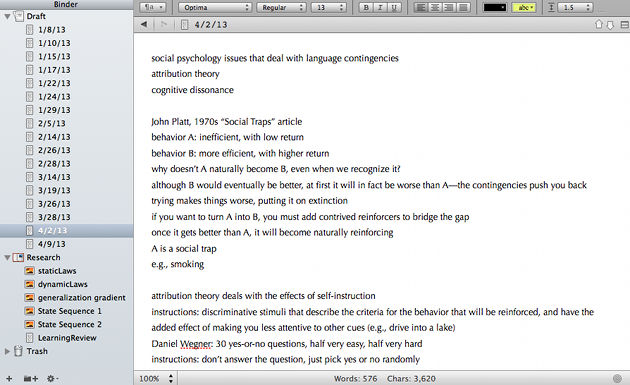
Task: Expand the Trash folder
Action: tap(7, 351)
